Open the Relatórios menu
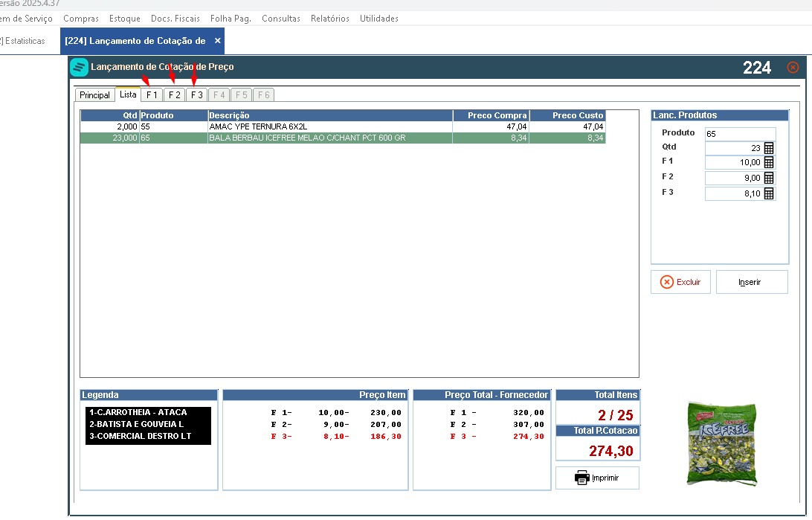Image resolution: width=812 pixels, height=520 pixels. pos(330,19)
